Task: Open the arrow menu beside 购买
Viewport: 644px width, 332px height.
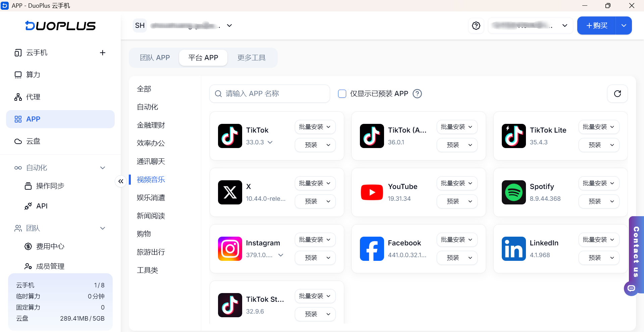Action: pos(624,26)
